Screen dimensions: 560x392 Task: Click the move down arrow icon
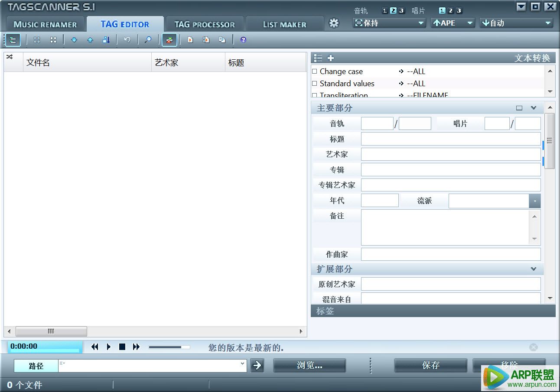[x=74, y=39]
